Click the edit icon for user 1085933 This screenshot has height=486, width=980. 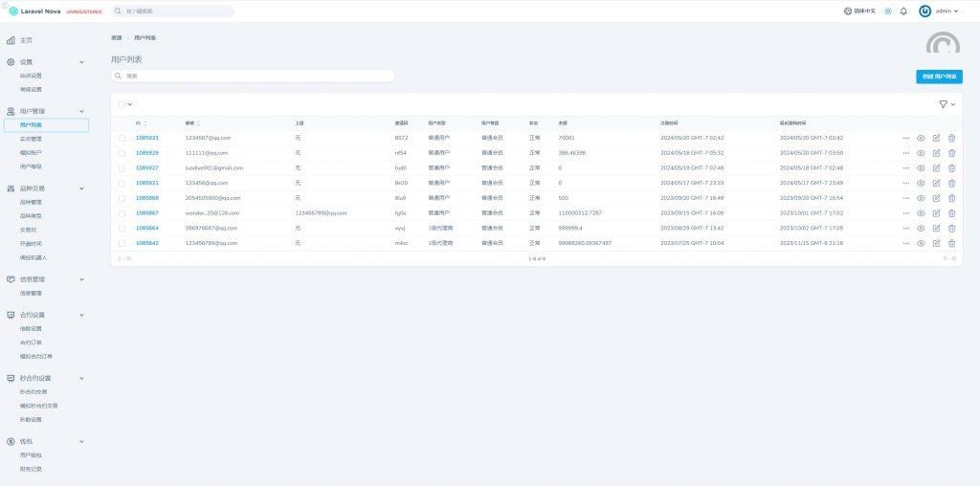(x=936, y=138)
